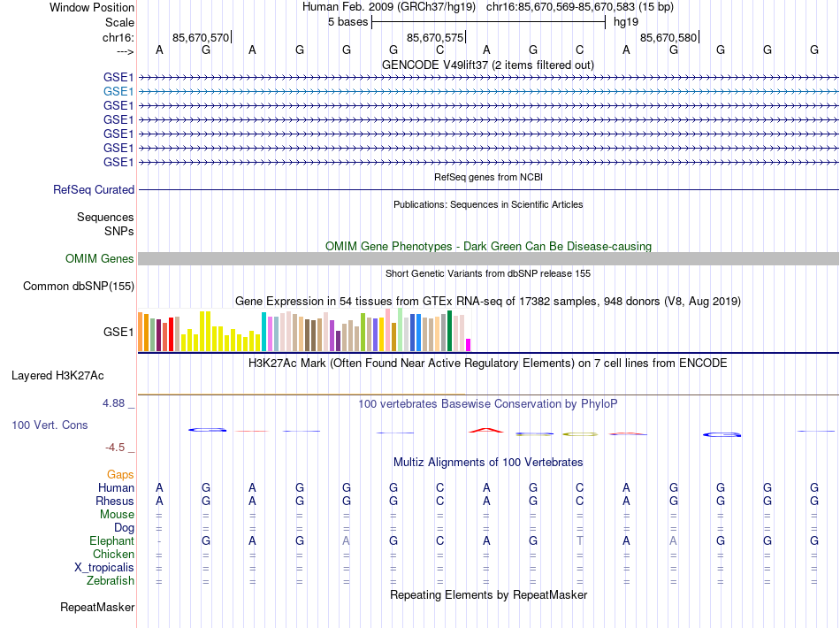Select the Common dbSNP(155) track label

point(79,286)
